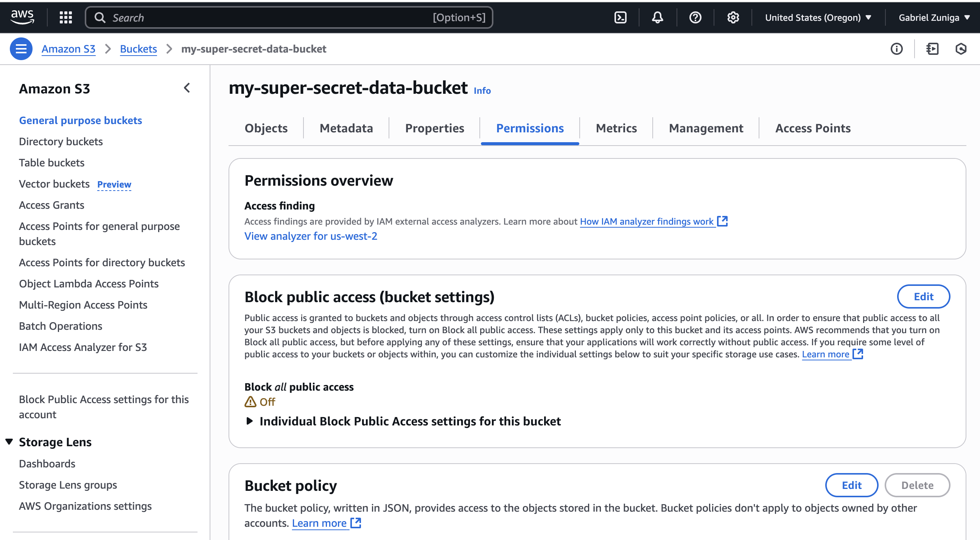Open View analyzer for us-west-2 link
Image resolution: width=980 pixels, height=540 pixels.
pos(311,236)
